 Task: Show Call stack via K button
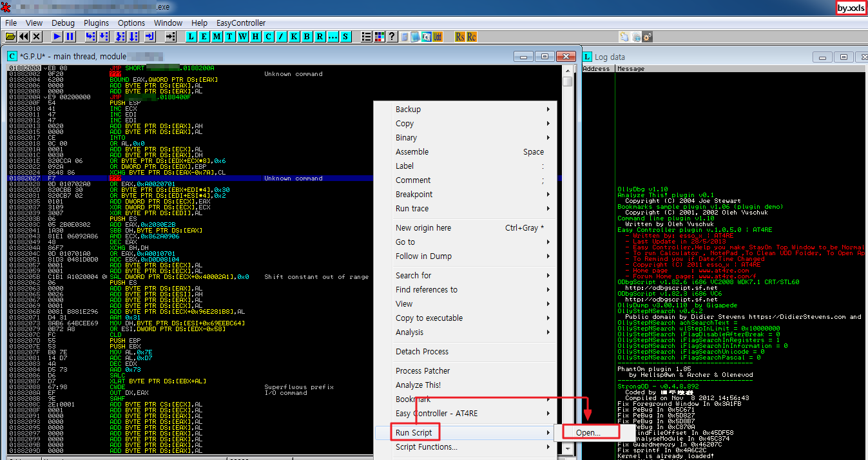[294, 37]
